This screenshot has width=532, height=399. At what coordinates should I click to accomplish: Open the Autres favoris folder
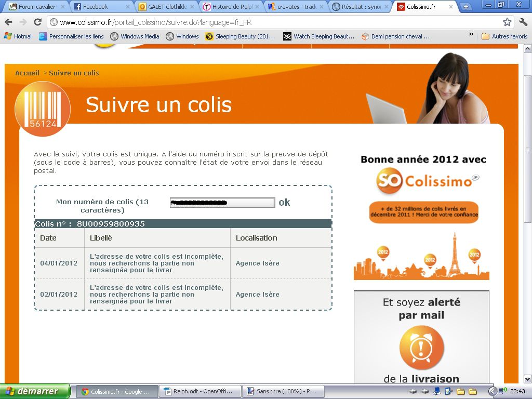pos(504,36)
